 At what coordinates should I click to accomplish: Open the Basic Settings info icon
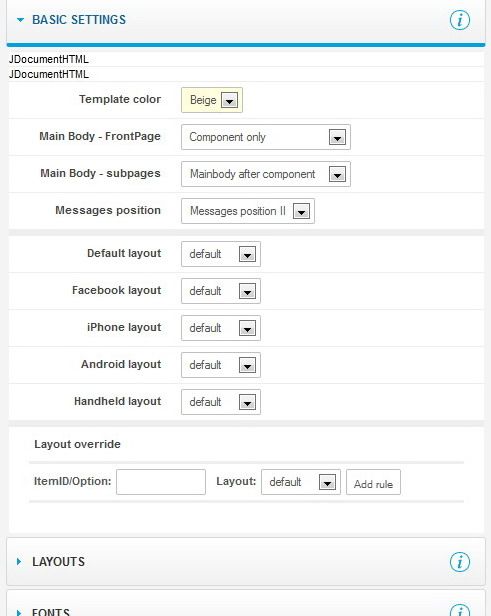click(x=460, y=20)
